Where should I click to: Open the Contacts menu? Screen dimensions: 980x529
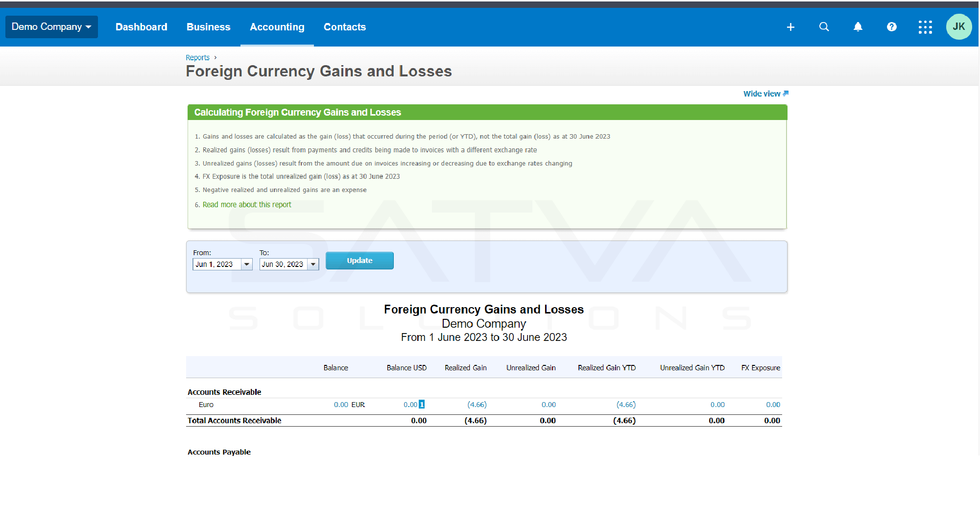pos(345,27)
